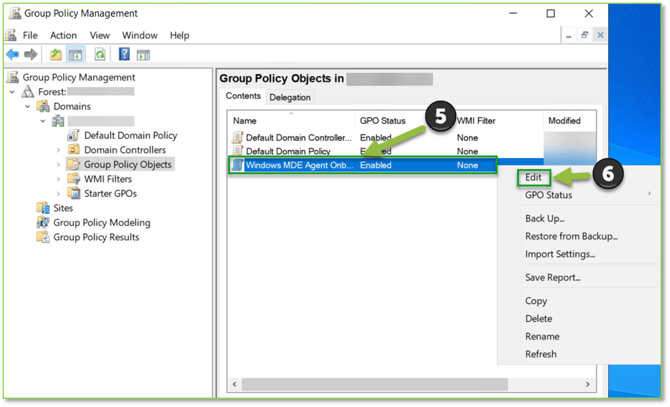This screenshot has width=670, height=407.
Task: Click the horizontal scrollbar under the GPO list
Action: (x=400, y=383)
